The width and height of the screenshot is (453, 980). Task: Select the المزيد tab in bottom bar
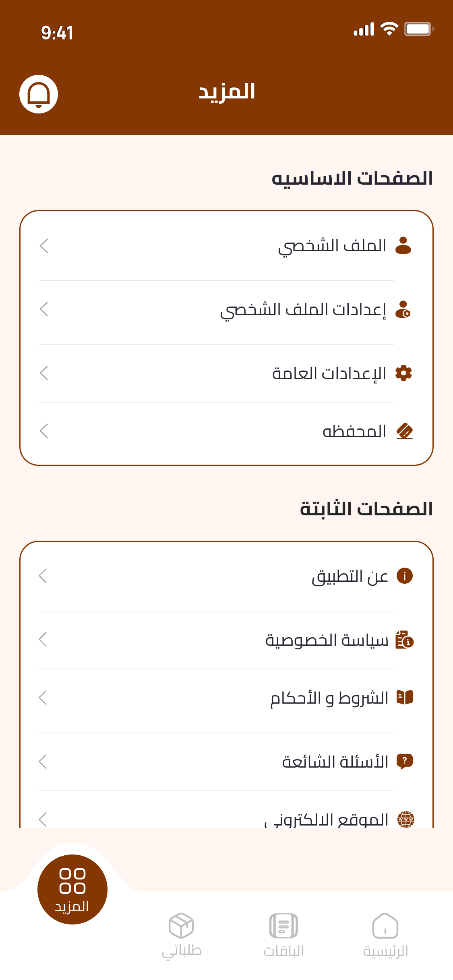(72, 889)
